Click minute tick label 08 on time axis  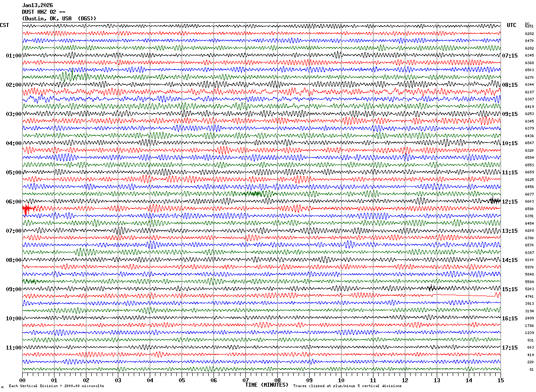pos(277,380)
